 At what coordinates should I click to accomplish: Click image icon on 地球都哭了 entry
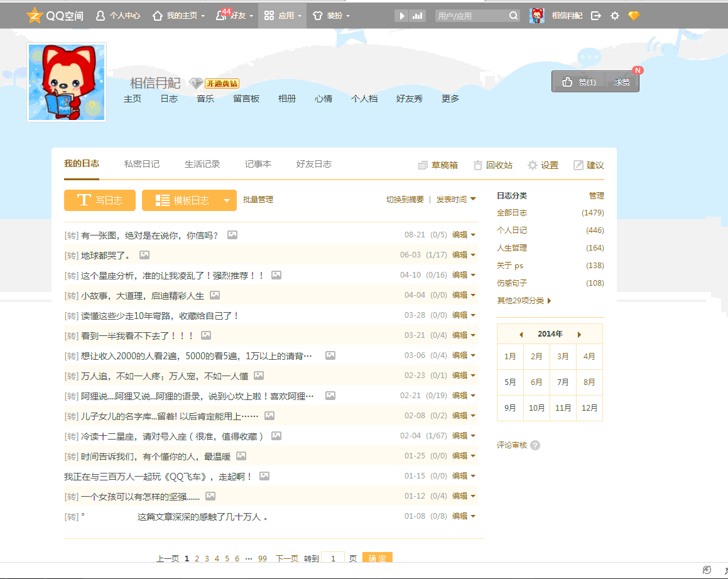144,255
